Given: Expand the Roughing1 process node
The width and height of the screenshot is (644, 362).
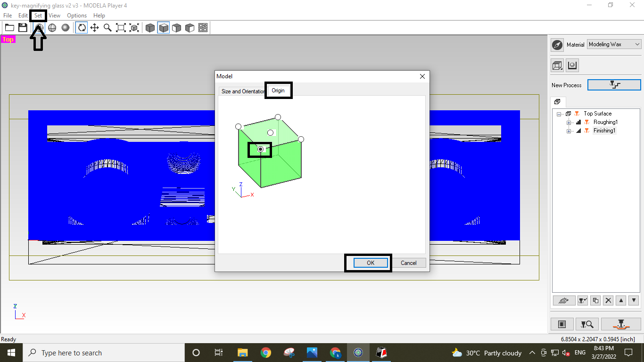Looking at the screenshot, I should [x=569, y=123].
